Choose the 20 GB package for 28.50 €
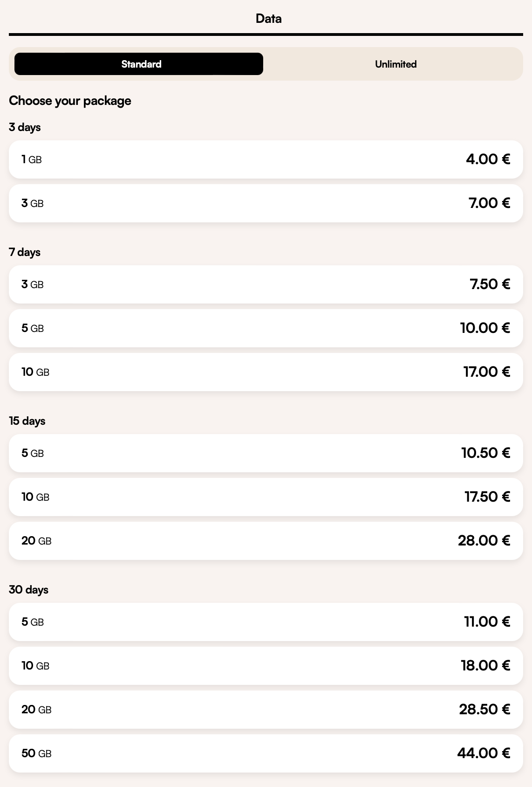Image resolution: width=532 pixels, height=787 pixels. (266, 710)
